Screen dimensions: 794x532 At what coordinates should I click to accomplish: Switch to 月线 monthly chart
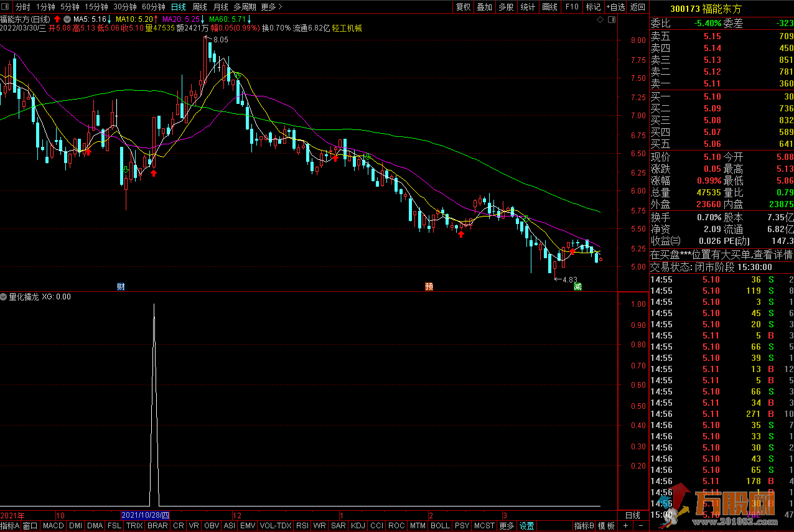[x=220, y=7]
